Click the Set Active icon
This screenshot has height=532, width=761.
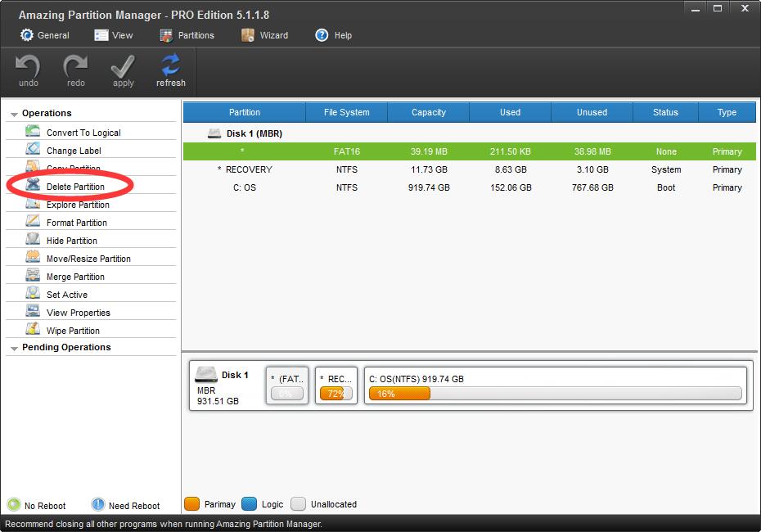(x=33, y=293)
